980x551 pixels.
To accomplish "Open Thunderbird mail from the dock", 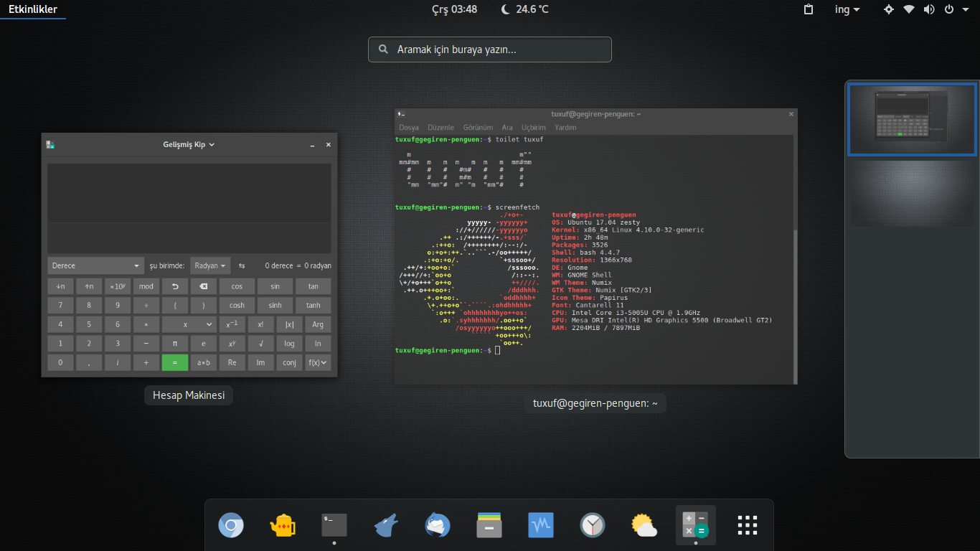I will click(x=438, y=526).
